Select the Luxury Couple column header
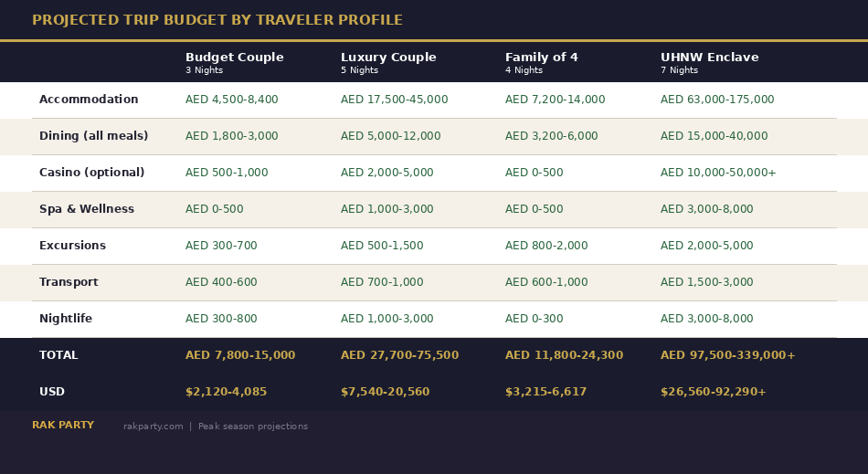 (388, 58)
